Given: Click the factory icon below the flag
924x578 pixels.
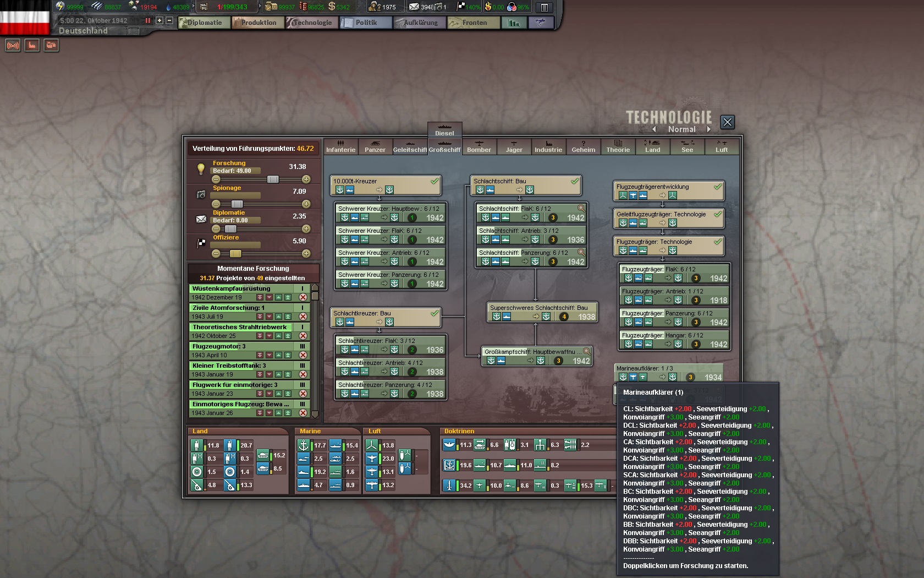Looking at the screenshot, I should click(x=32, y=46).
